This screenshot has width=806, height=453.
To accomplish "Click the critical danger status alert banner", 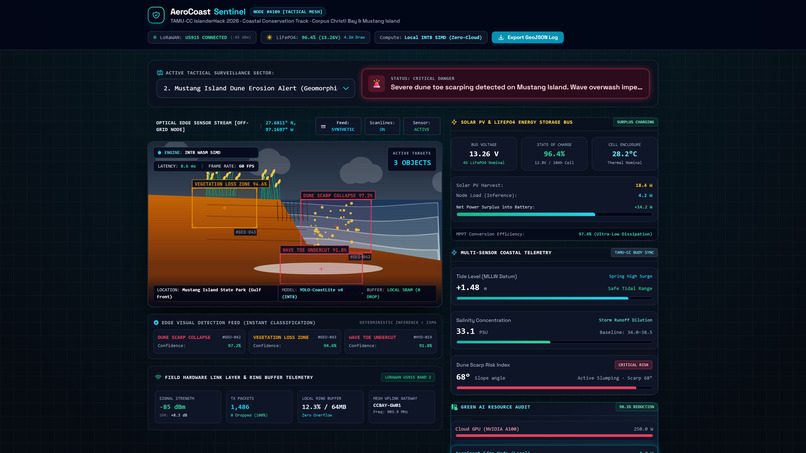I will pyautogui.click(x=505, y=83).
